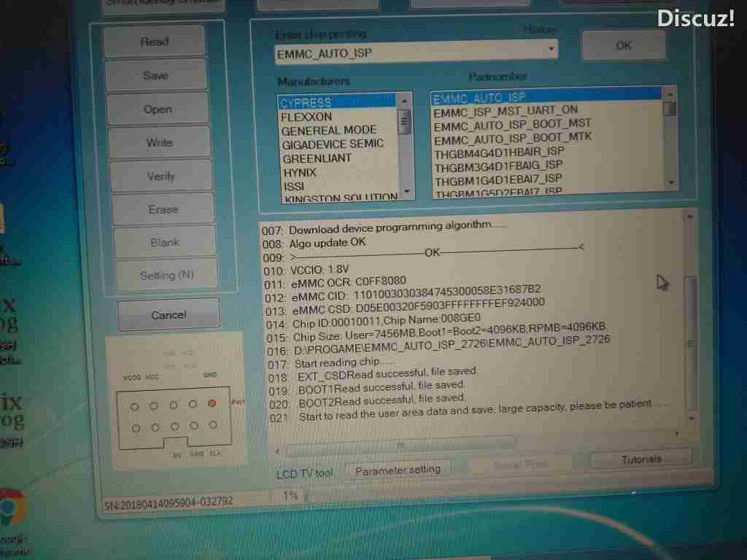Select HYNIX from the Manufacturers list
Screen dimensions: 747x560
point(300,172)
